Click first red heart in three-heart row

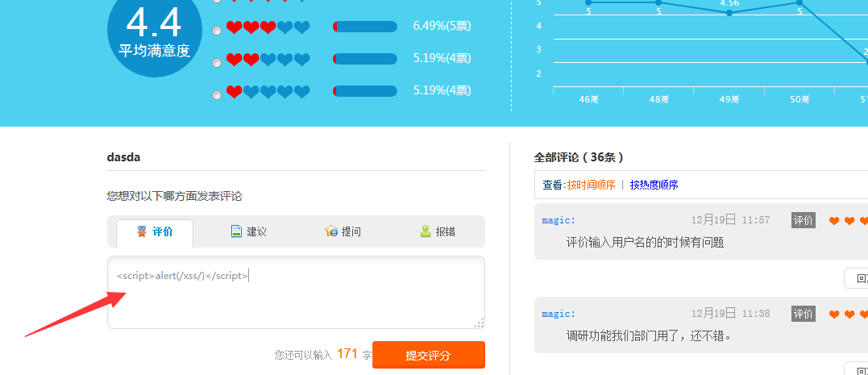tap(235, 27)
